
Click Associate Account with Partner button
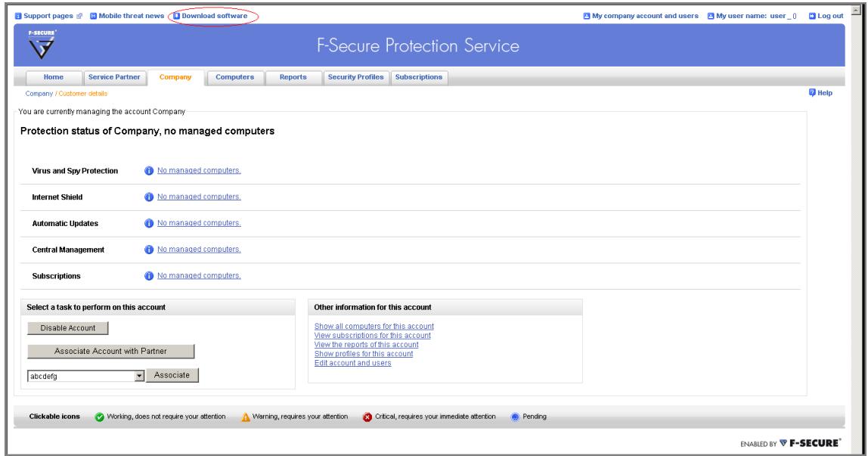pyautogui.click(x=110, y=352)
